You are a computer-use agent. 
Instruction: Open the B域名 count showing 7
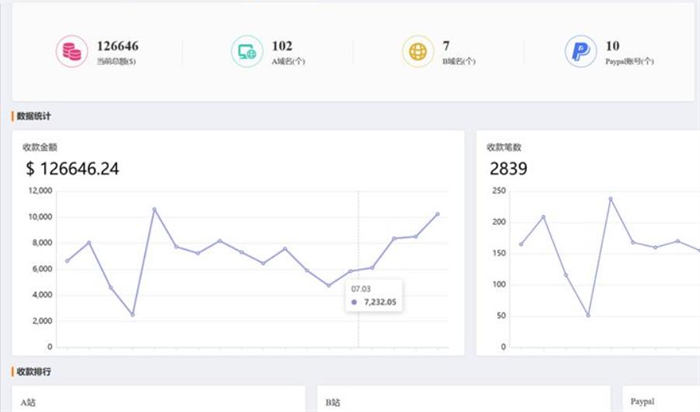446,45
